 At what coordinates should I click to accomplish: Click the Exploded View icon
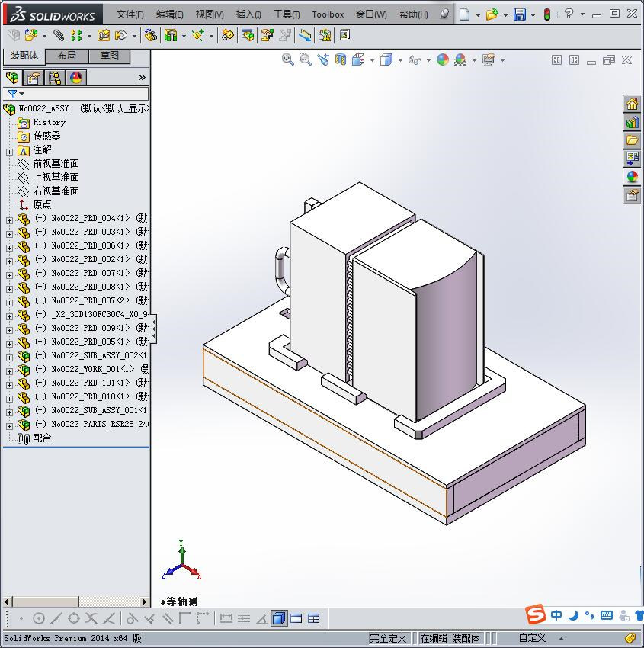pyautogui.click(x=268, y=36)
